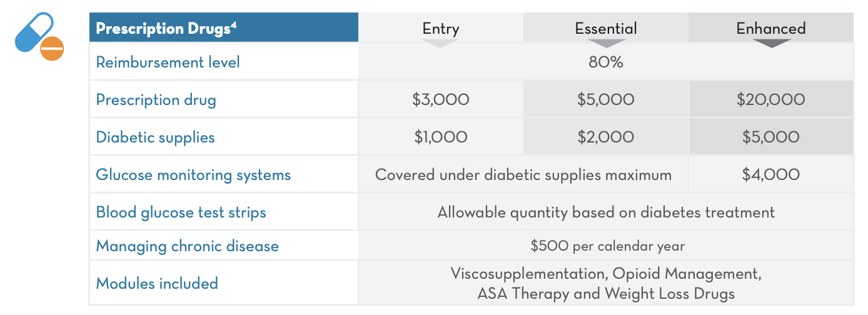Select the Enhanced plan column header
The height and width of the screenshot is (315, 868).
771,28
